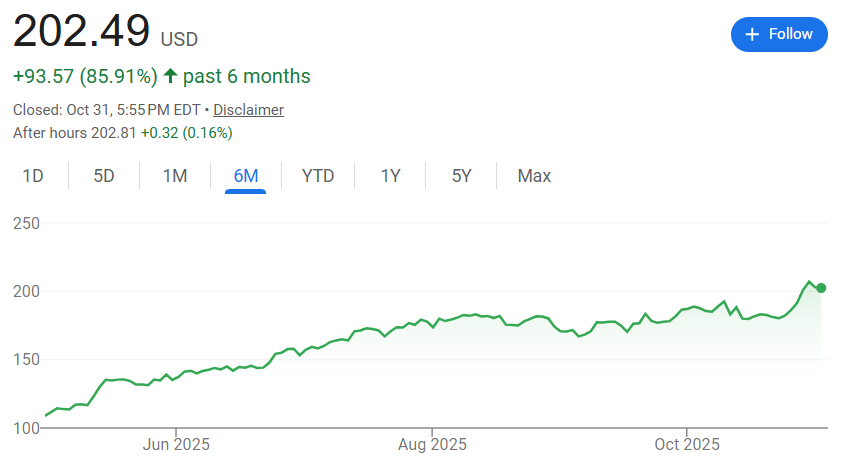Click the green end-point dot on chart
The height and width of the screenshot is (464, 857).
click(x=821, y=288)
